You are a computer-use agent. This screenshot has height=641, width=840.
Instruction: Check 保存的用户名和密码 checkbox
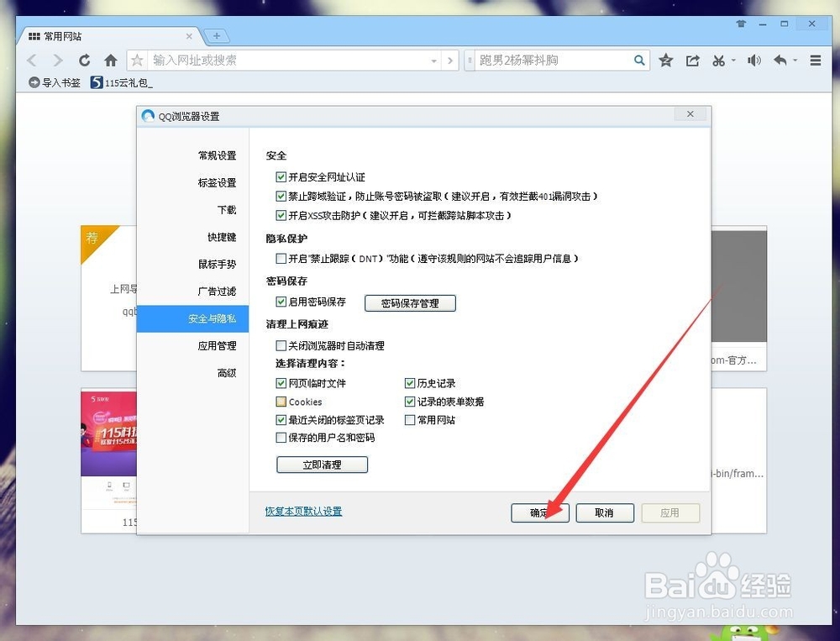coord(281,438)
